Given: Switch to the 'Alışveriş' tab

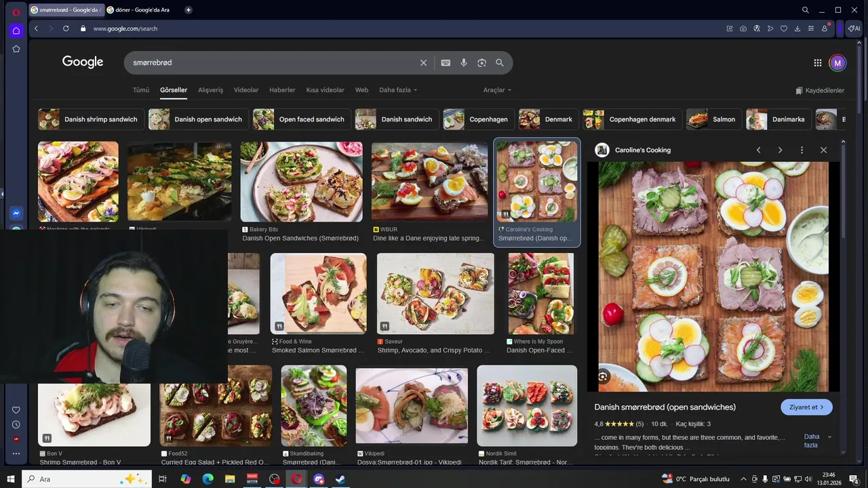Looking at the screenshot, I should pyautogui.click(x=210, y=90).
